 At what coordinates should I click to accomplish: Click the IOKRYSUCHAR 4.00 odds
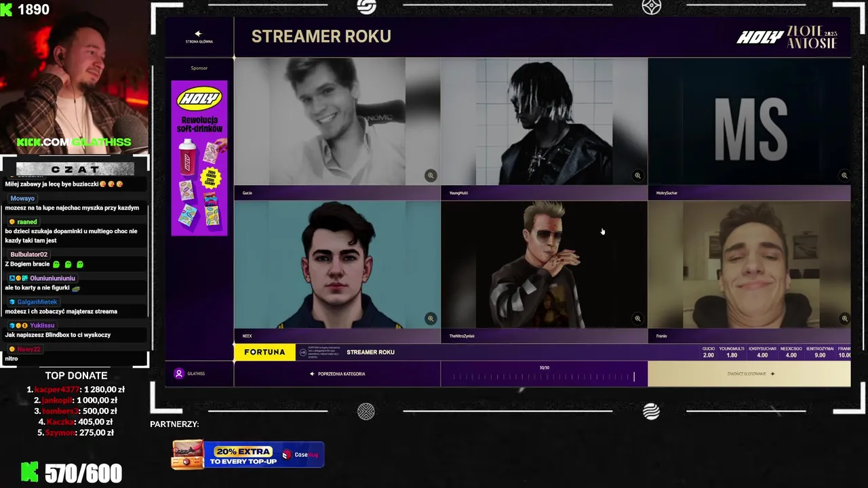point(762,352)
